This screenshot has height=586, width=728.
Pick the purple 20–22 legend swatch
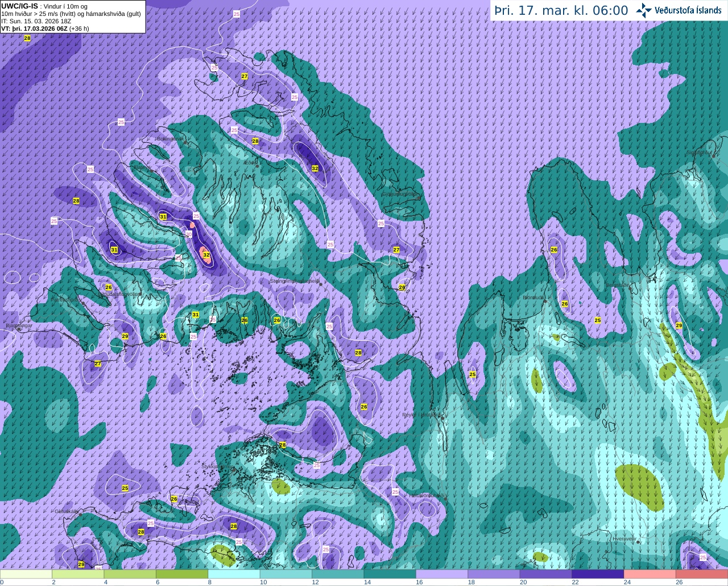545,574
